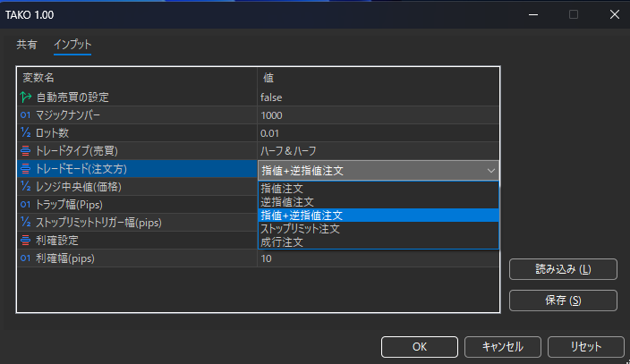Select the 自動売買の設定 row label
The width and height of the screenshot is (630, 364).
72,97
